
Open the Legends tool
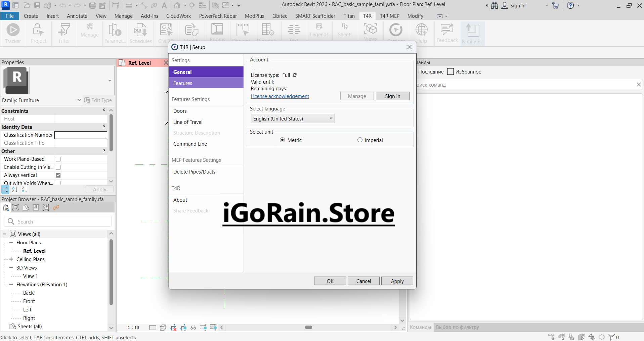(x=319, y=31)
